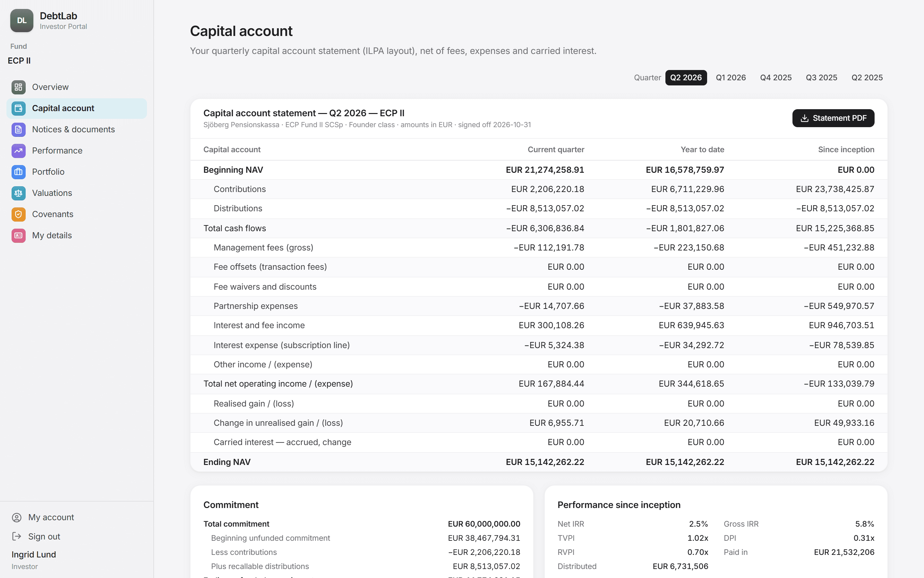Image resolution: width=924 pixels, height=578 pixels.
Task: Click Total commitment EUR 60,000,000.00 value
Action: pos(484,524)
